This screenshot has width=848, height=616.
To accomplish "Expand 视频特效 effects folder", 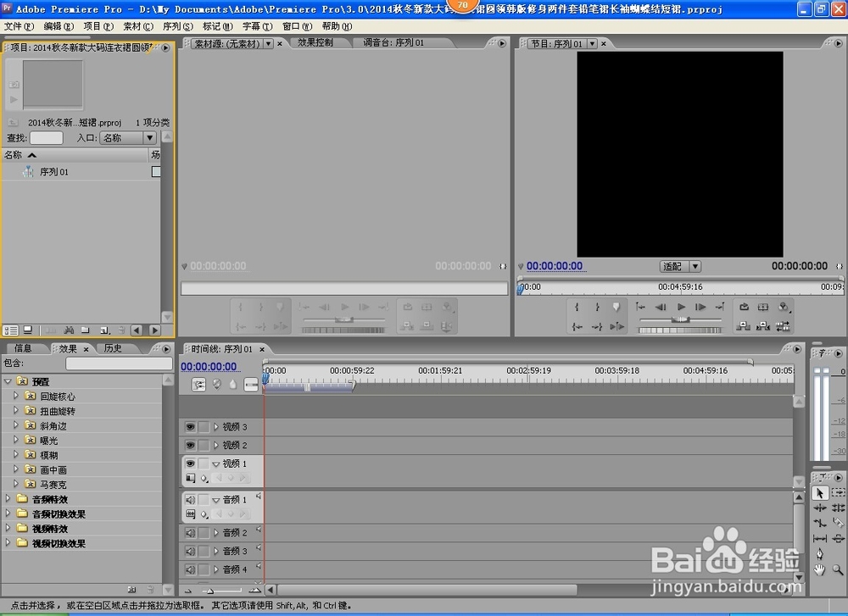I will pyautogui.click(x=8, y=528).
